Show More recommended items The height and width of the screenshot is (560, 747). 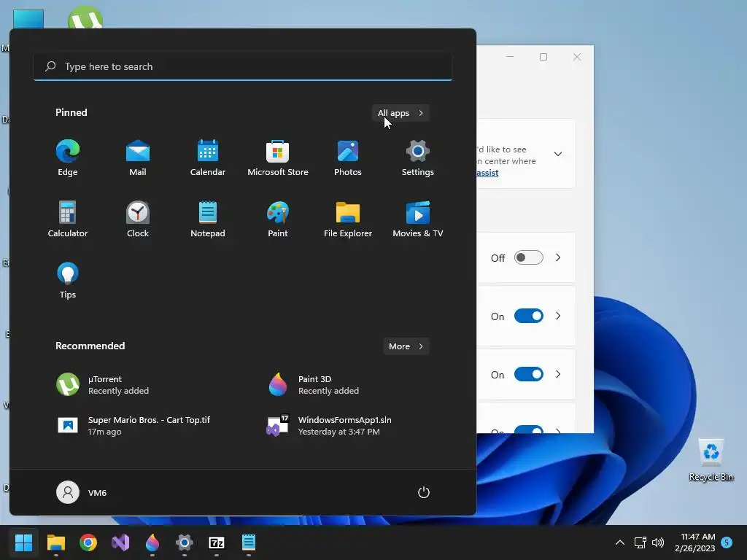click(406, 346)
